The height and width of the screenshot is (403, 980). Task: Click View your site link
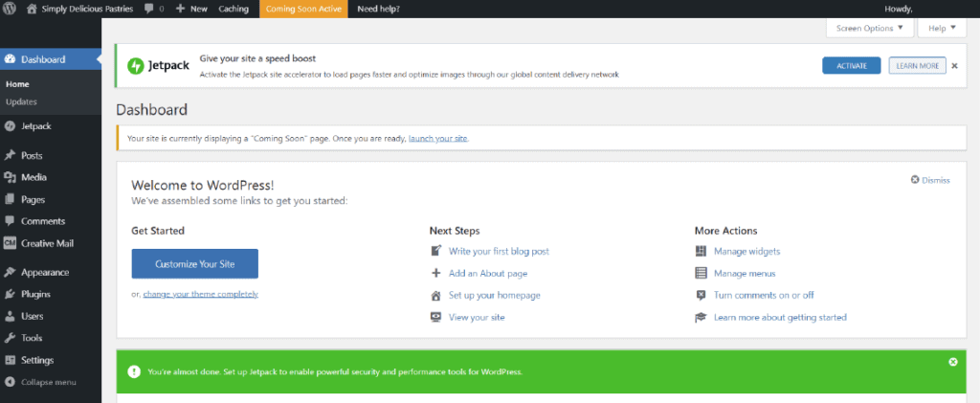tap(477, 317)
